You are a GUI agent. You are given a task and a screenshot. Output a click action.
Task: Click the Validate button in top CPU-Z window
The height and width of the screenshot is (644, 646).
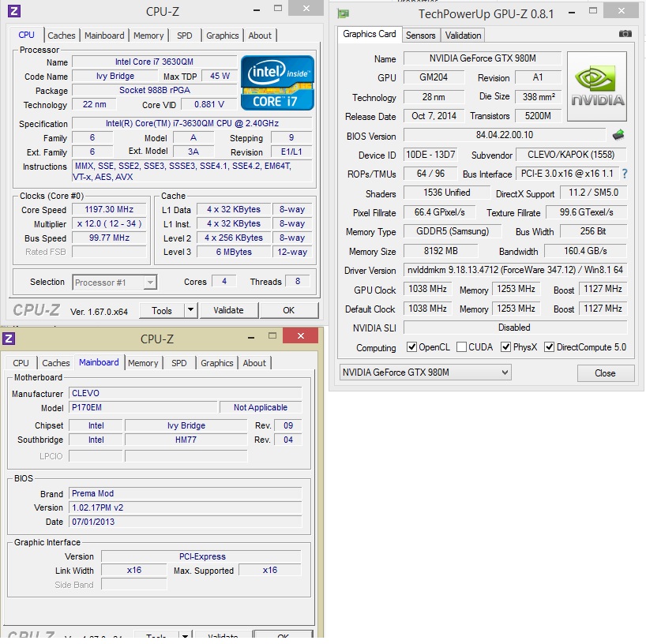229,310
